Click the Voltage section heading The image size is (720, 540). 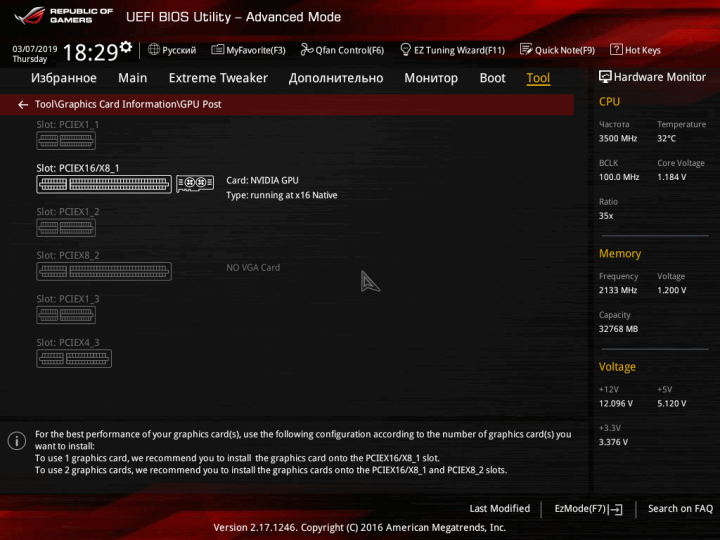tap(617, 367)
